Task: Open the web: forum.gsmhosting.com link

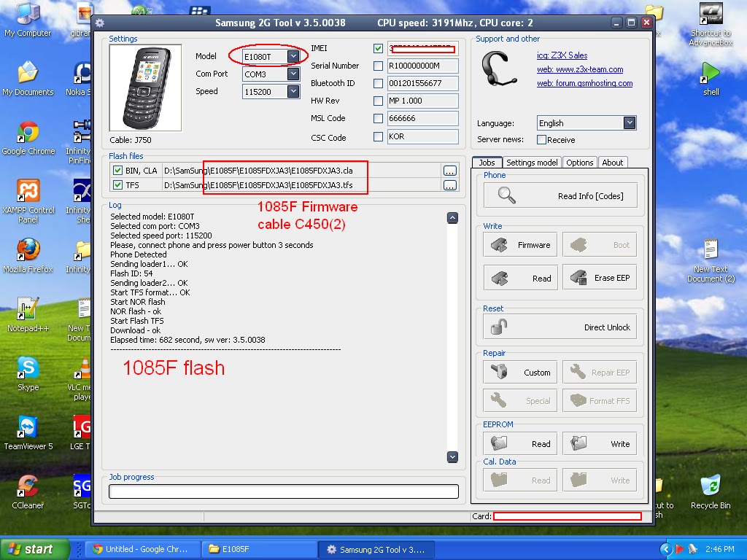Action: coord(584,83)
